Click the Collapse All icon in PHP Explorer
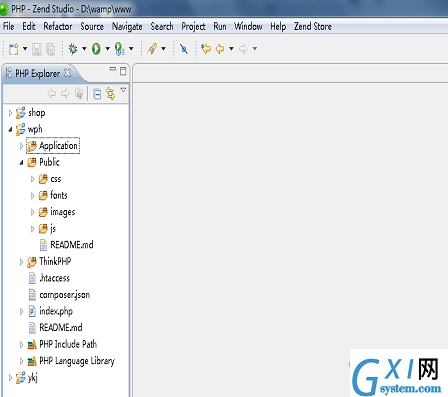 (x=97, y=94)
